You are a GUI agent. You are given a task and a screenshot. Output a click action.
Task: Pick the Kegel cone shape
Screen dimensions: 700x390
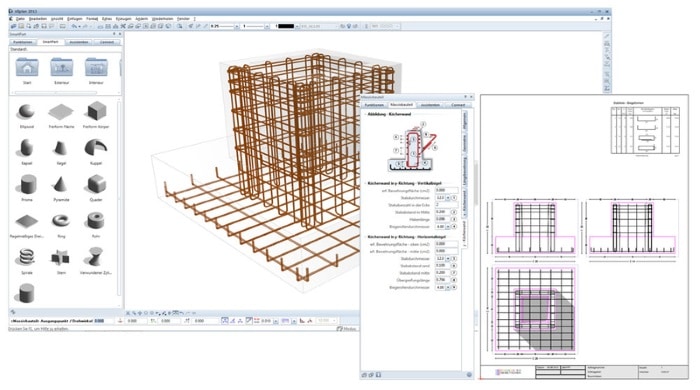pos(61,148)
